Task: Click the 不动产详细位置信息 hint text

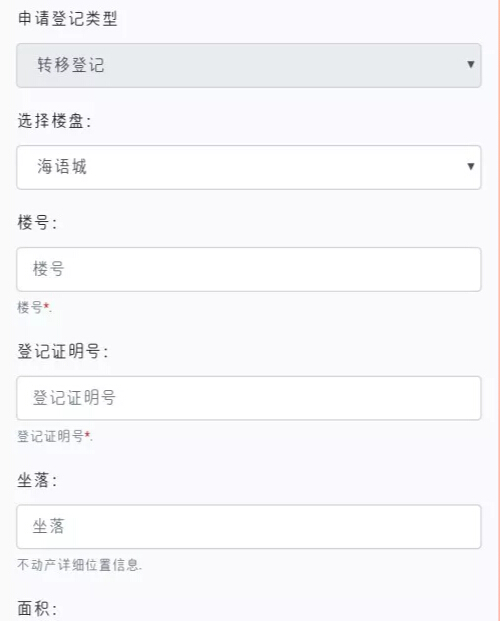Action: [79, 565]
